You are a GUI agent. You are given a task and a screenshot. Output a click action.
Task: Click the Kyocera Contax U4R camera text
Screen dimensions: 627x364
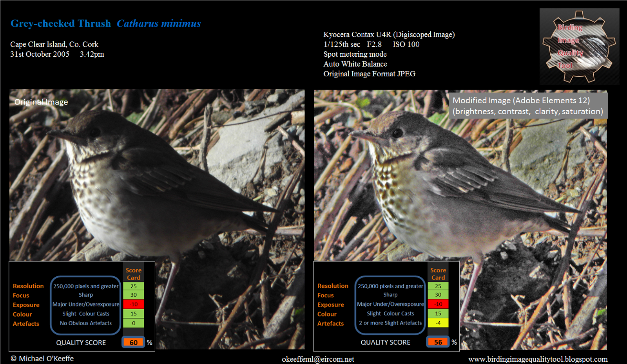pyautogui.click(x=389, y=34)
